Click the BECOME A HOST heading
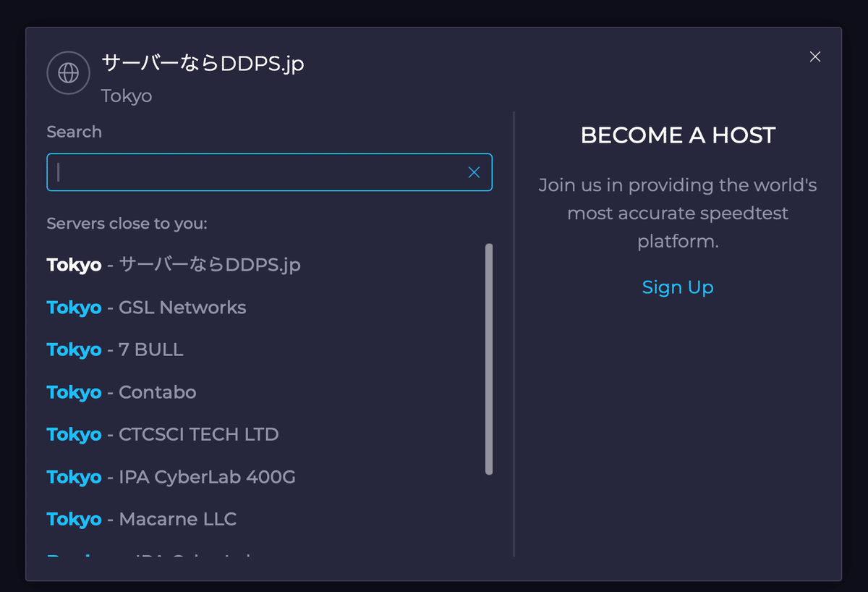 678,135
